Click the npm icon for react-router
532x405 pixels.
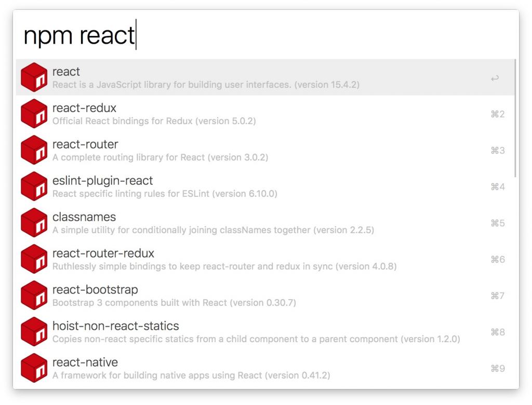34,150
